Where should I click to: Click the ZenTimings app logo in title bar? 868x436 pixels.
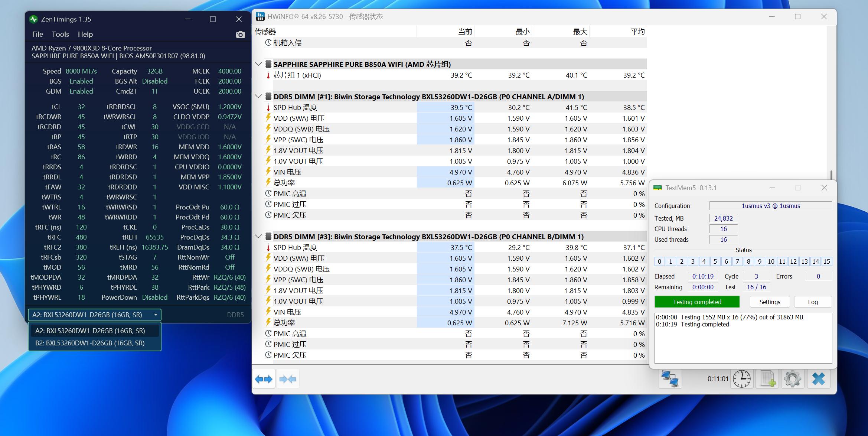coord(34,19)
